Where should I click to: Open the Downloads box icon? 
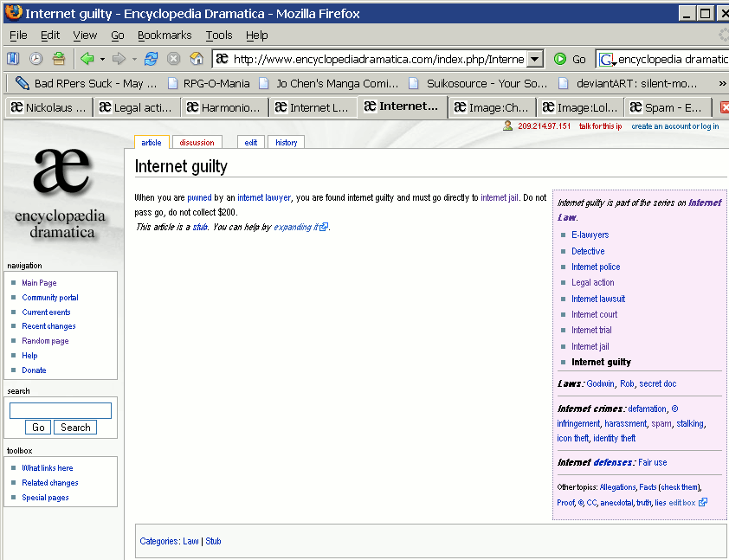pos(59,59)
